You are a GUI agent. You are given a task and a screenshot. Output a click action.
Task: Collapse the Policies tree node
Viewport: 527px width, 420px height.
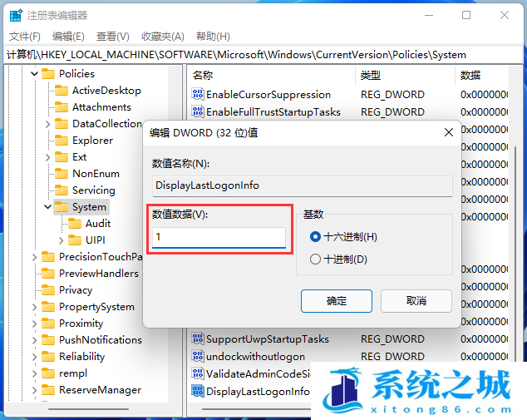coord(34,73)
